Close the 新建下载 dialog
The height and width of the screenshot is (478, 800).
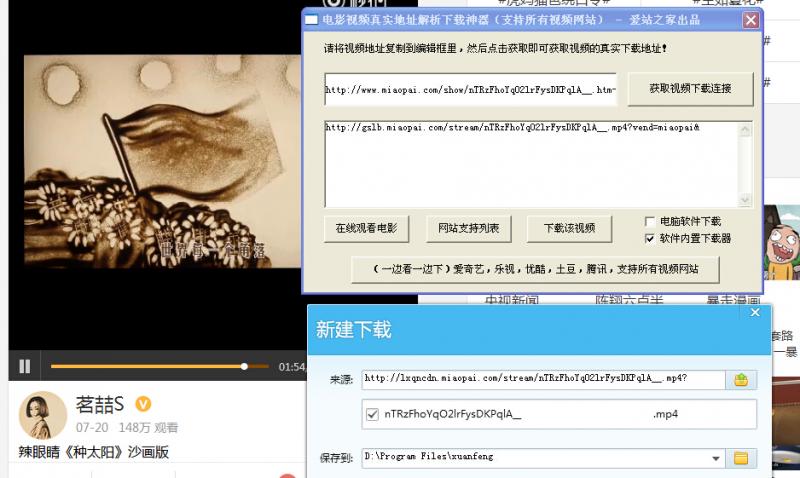click(x=755, y=312)
